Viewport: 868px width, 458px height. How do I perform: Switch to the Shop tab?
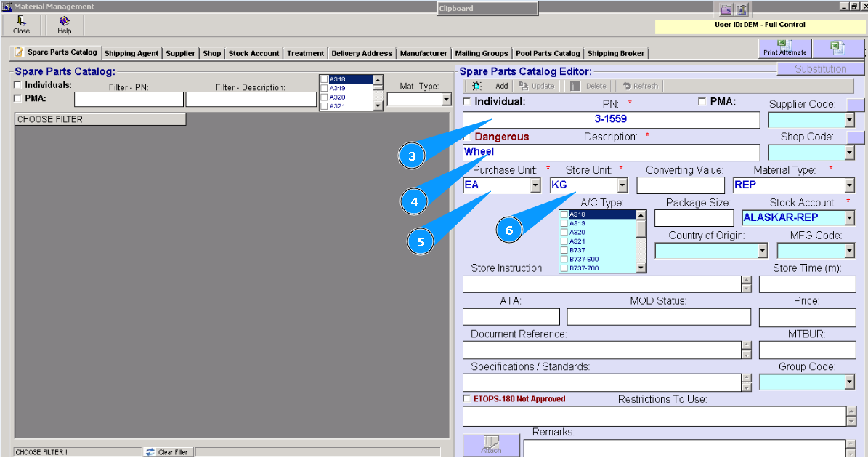tap(212, 53)
